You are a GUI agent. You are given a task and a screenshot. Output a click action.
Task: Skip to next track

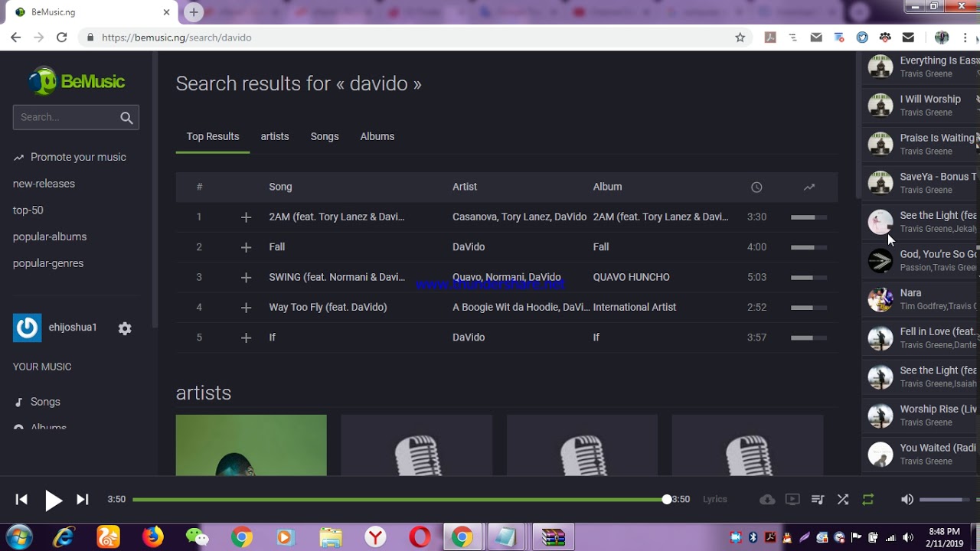coord(83,500)
